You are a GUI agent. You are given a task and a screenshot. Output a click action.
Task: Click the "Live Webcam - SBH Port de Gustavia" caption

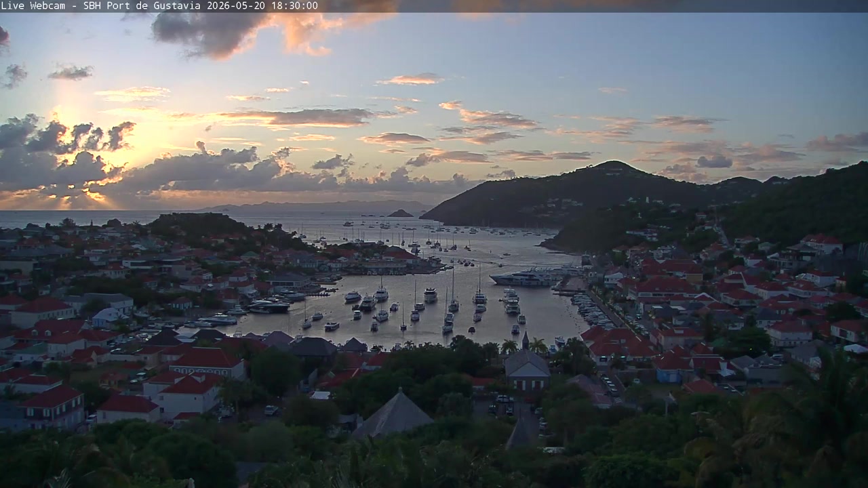point(101,5)
